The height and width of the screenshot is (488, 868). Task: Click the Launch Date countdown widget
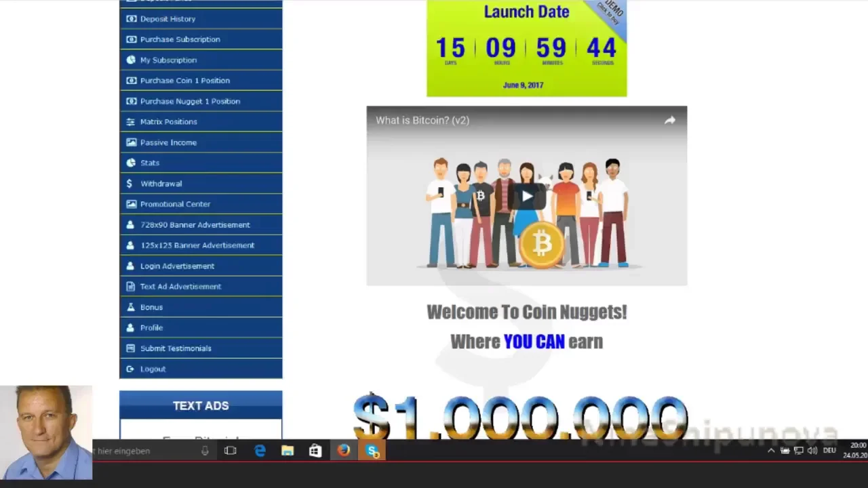click(526, 48)
